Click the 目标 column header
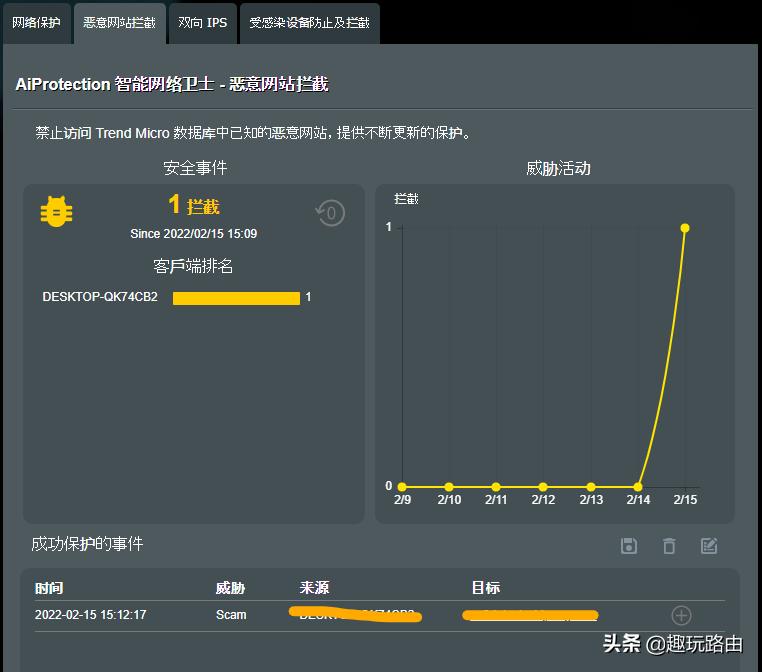 point(486,587)
